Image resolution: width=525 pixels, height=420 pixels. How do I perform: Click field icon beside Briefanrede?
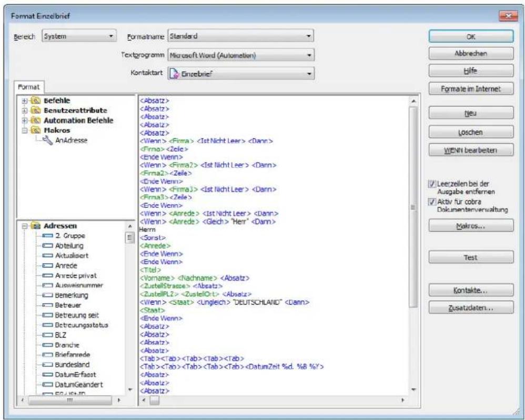pyautogui.click(x=47, y=355)
